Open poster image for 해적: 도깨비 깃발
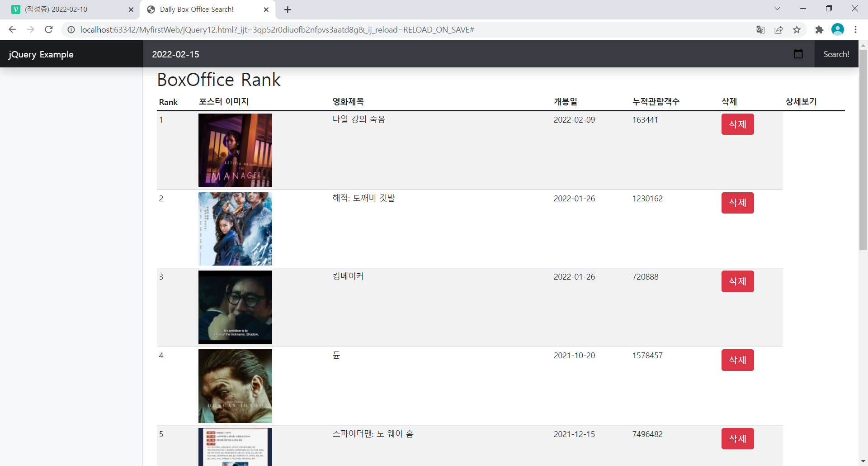This screenshot has width=868, height=466. pos(235,229)
